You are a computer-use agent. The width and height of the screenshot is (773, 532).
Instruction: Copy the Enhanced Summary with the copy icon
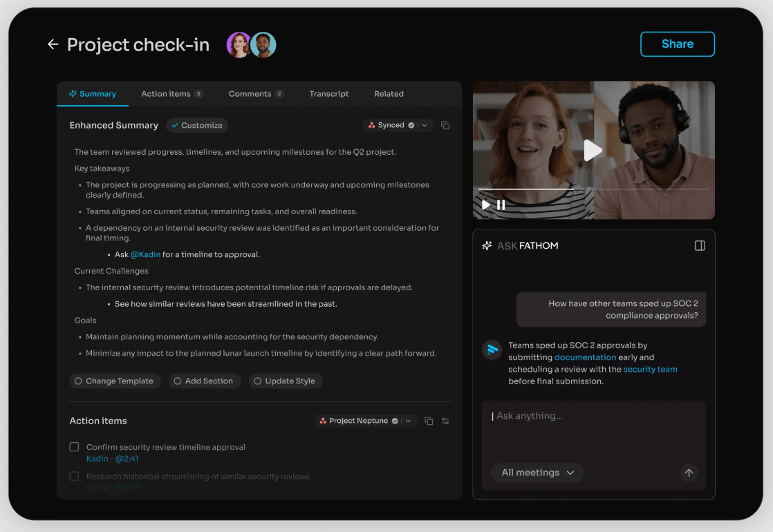pos(445,125)
